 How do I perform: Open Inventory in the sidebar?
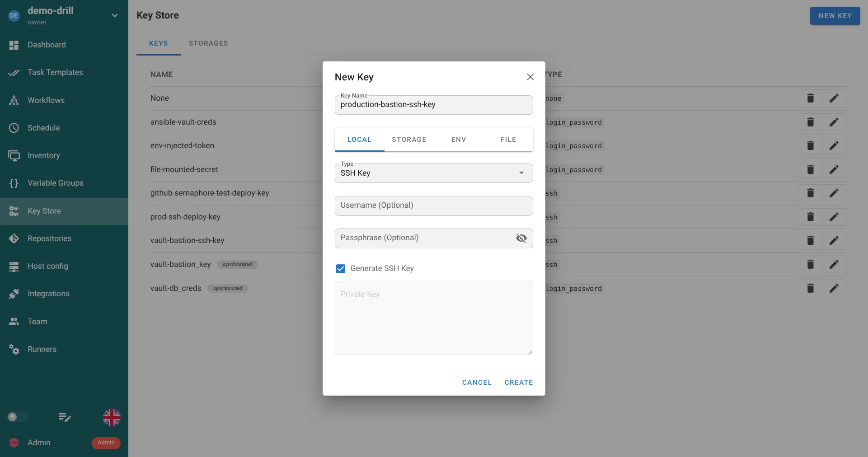(44, 155)
